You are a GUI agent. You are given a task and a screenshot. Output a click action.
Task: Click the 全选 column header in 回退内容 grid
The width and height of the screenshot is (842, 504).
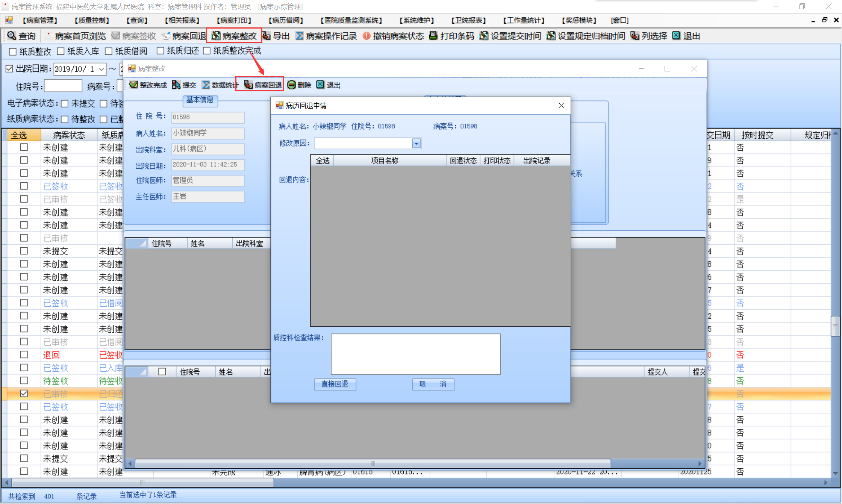tap(322, 161)
